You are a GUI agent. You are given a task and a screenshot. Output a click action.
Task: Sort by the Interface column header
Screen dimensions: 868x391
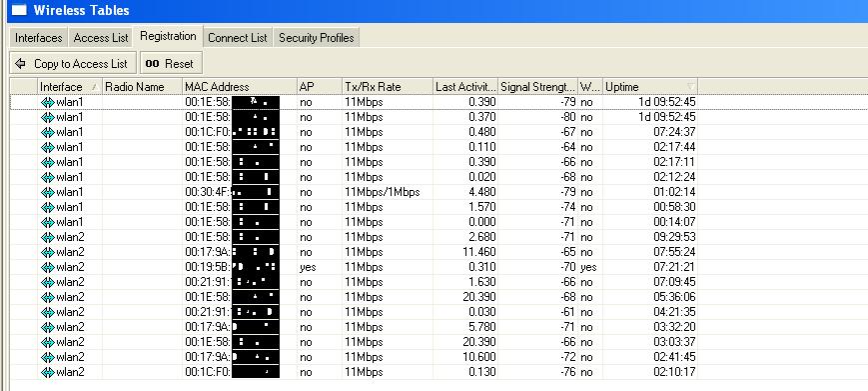point(70,87)
